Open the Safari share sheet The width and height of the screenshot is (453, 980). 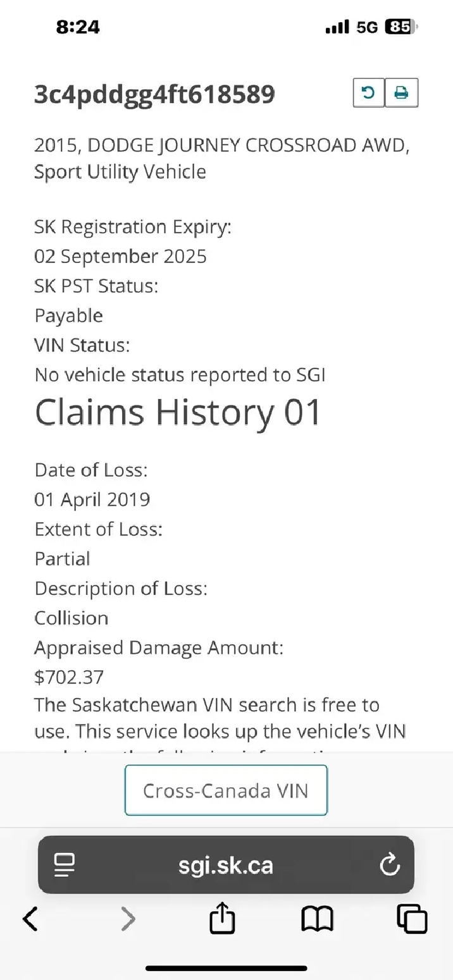tap(222, 919)
